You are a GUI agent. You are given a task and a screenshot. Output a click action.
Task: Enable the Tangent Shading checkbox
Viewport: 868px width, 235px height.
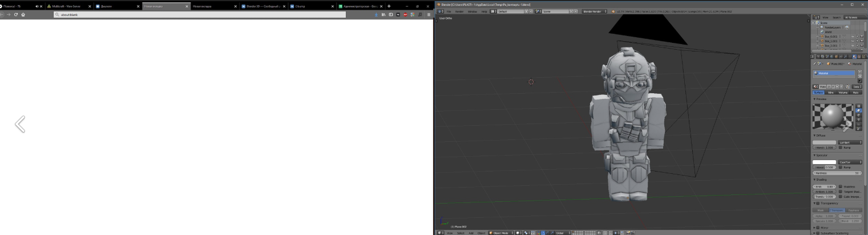(841, 192)
